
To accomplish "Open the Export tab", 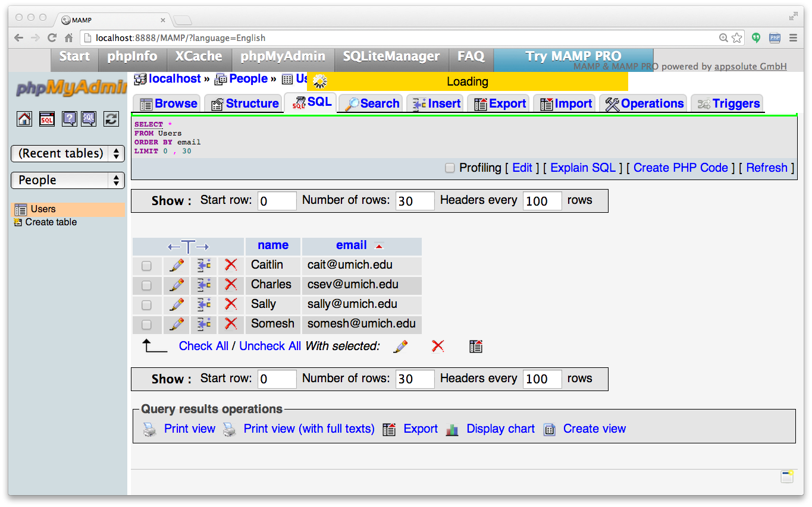I will click(x=500, y=103).
